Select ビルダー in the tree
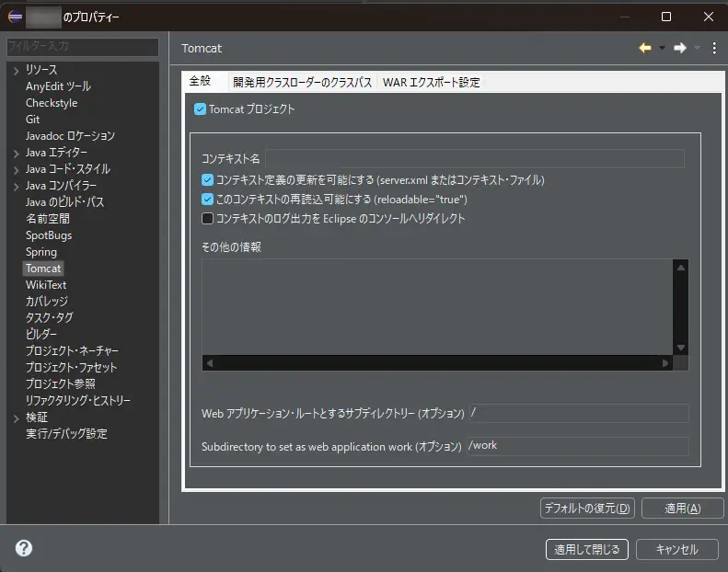Screen dimensions: 728x572 tap(41, 335)
